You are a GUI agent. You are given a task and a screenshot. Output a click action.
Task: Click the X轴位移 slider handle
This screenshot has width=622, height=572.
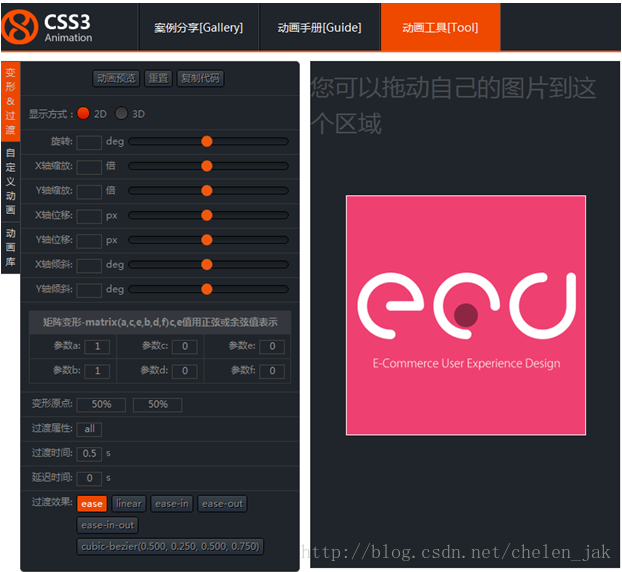point(207,215)
